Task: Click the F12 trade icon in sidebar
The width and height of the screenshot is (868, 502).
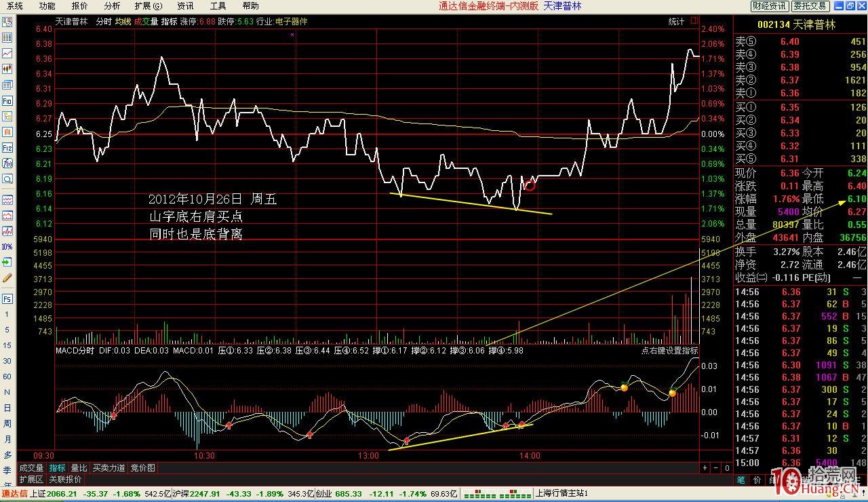Action: (x=7, y=147)
